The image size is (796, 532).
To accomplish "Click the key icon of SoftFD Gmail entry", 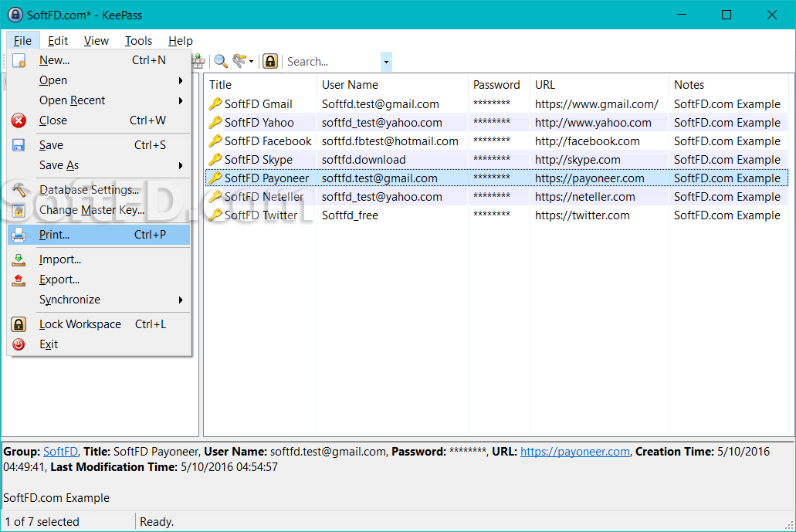I will [x=215, y=104].
